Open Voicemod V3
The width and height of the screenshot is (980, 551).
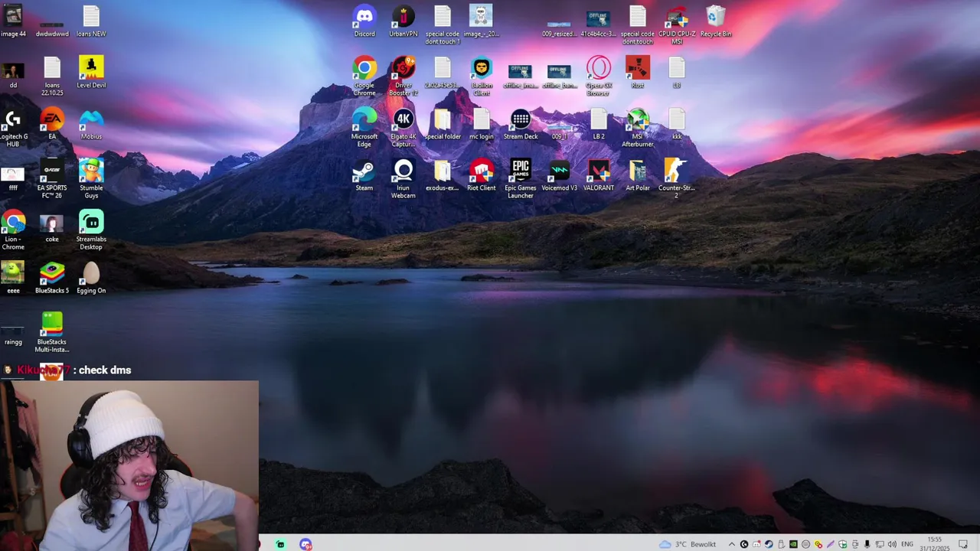(x=560, y=174)
